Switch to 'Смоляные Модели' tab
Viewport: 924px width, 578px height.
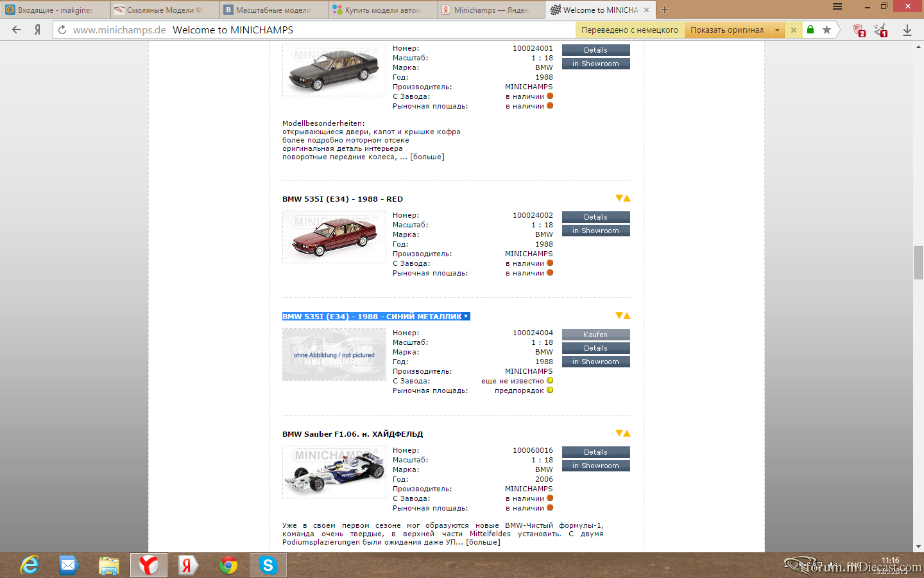(164, 10)
